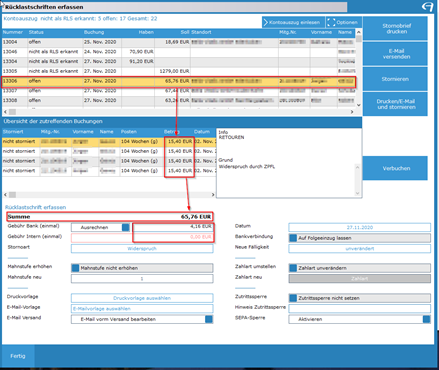Open Neue Fälligkeit unverändert selector
The width and height of the screenshot is (439, 370).
tap(359, 249)
